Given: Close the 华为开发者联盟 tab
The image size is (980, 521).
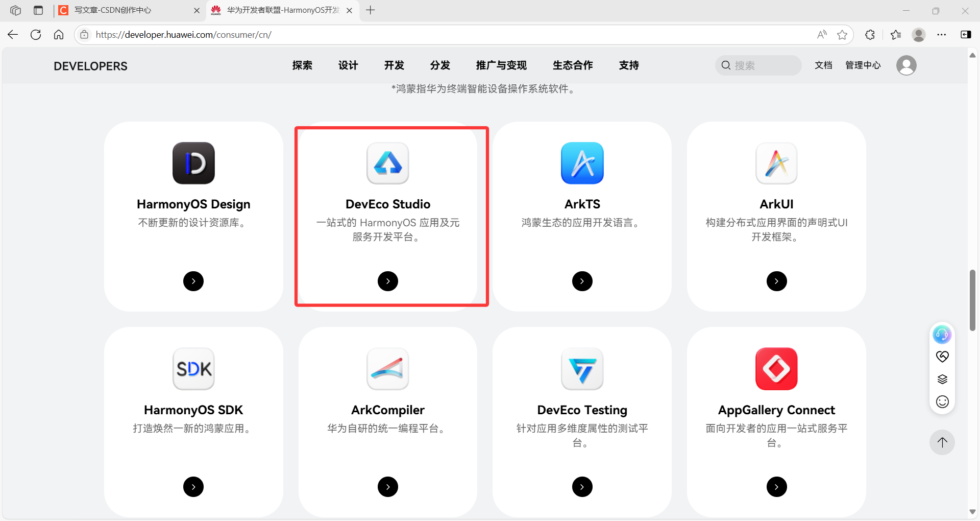Looking at the screenshot, I should point(349,10).
